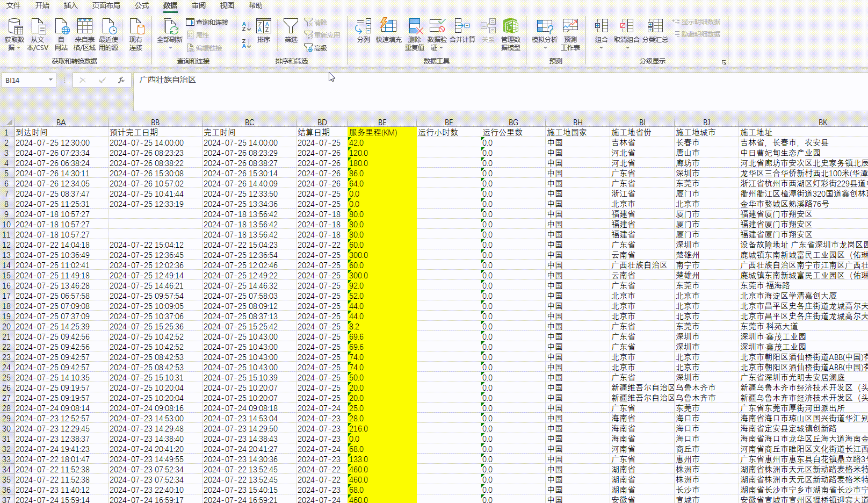
Task: Open 最近使用的源 (Recent Sources)
Action: 108,34
